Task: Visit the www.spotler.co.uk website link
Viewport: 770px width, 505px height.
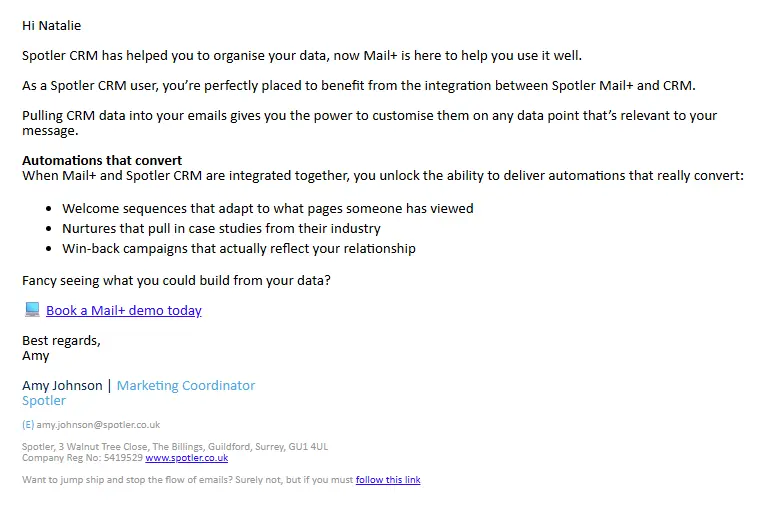Action: (x=187, y=458)
